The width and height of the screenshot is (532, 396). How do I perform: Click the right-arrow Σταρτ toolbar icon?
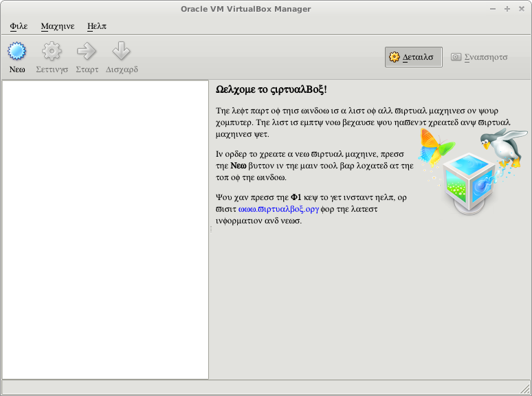(x=87, y=52)
